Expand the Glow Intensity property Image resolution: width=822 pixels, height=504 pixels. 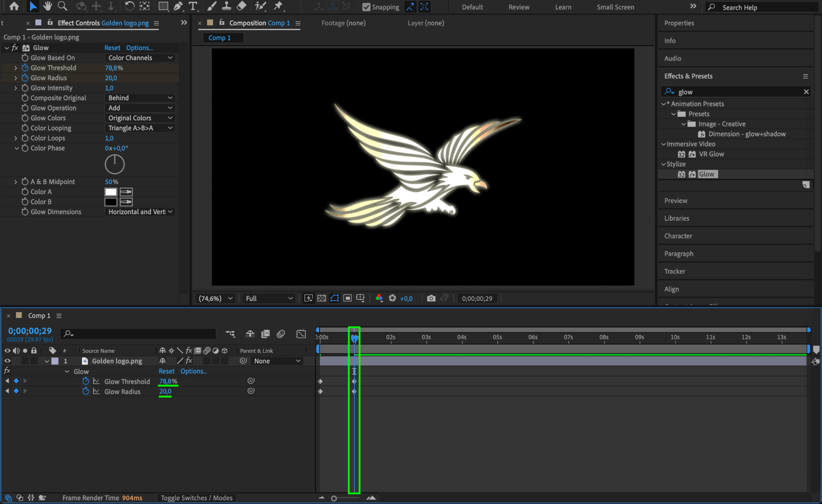pos(16,88)
